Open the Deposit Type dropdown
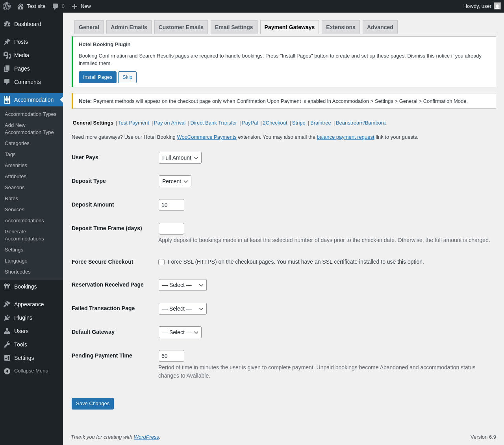 click(x=175, y=181)
